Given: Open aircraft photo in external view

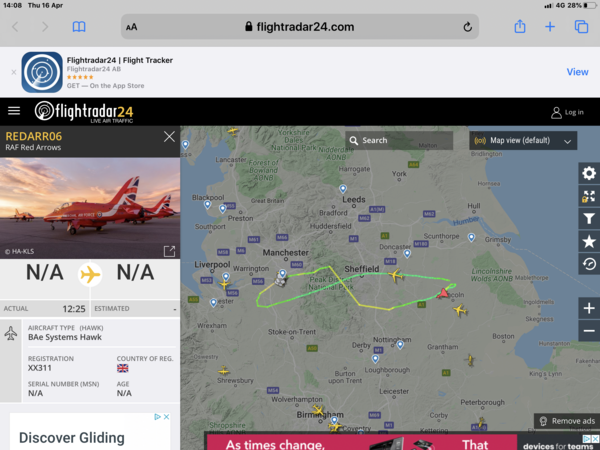Looking at the screenshot, I should (169, 251).
